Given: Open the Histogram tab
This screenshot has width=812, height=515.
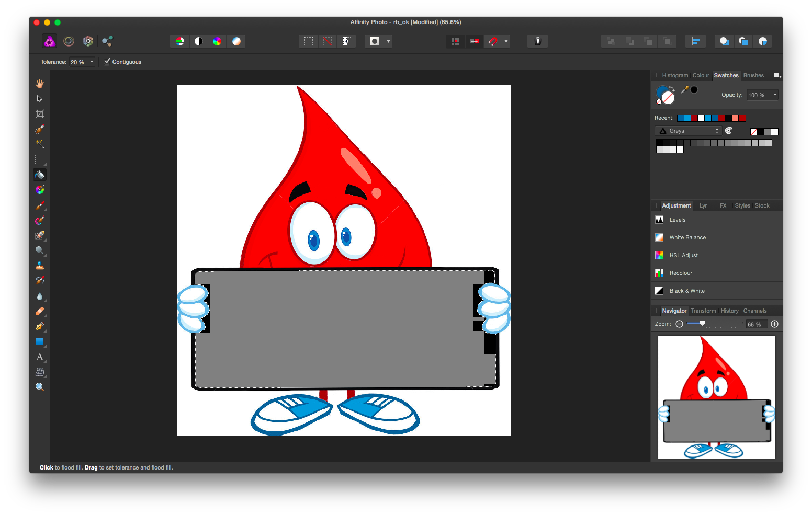Looking at the screenshot, I should coord(675,75).
